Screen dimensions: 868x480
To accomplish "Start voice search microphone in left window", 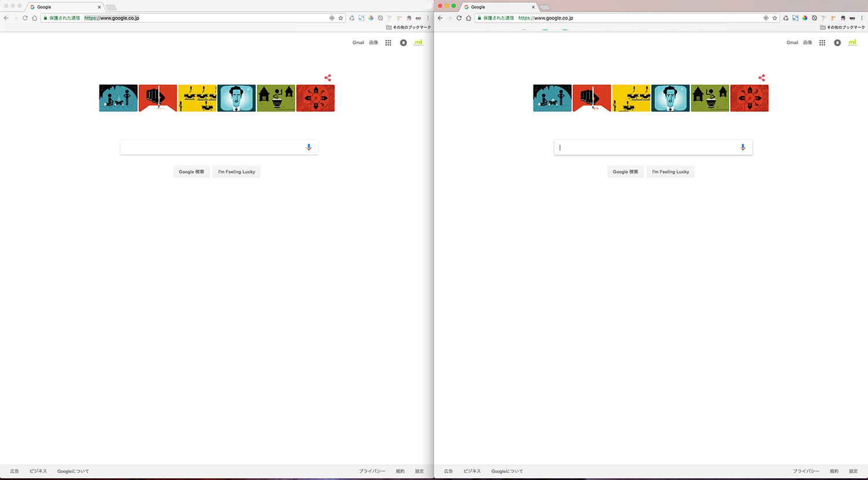I will [309, 147].
